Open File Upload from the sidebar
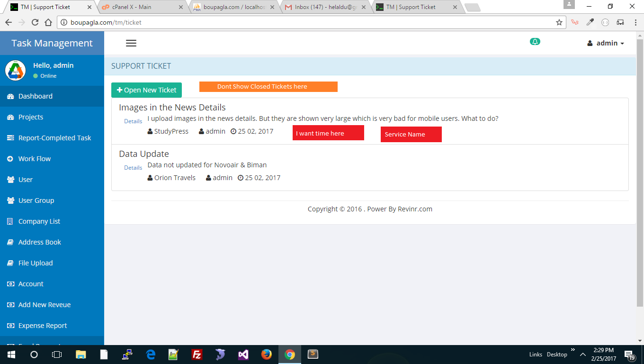 click(36, 263)
